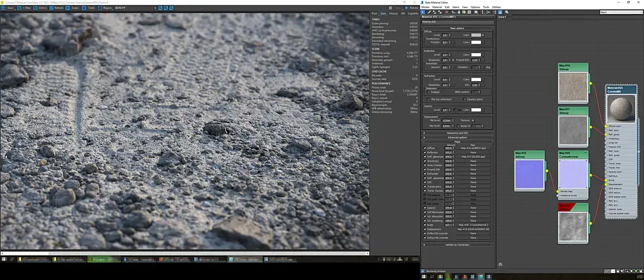This screenshot has width=644, height=280.
Task: Uncheck the Displacement map checkbox
Action: tap(425, 229)
